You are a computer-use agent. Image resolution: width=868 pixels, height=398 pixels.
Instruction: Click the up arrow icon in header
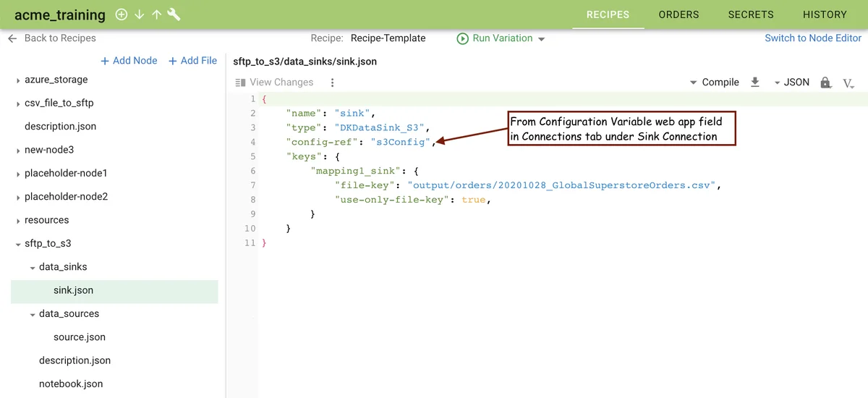coord(156,14)
